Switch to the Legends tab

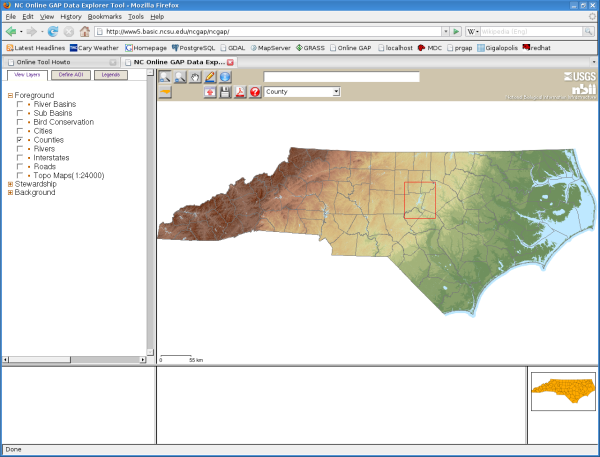pos(111,75)
